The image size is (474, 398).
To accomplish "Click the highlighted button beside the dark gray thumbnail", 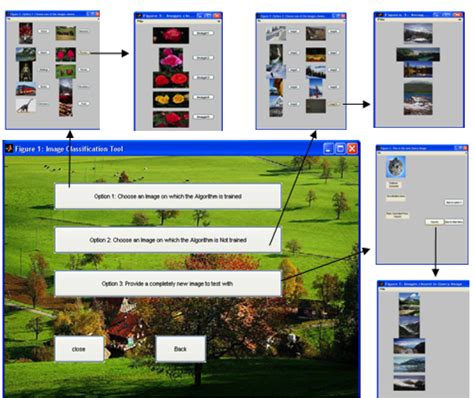I will pyautogui.click(x=334, y=104).
